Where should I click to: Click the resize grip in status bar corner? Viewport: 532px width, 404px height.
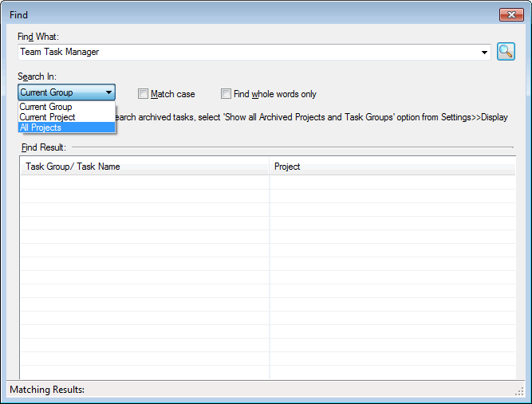click(x=519, y=390)
